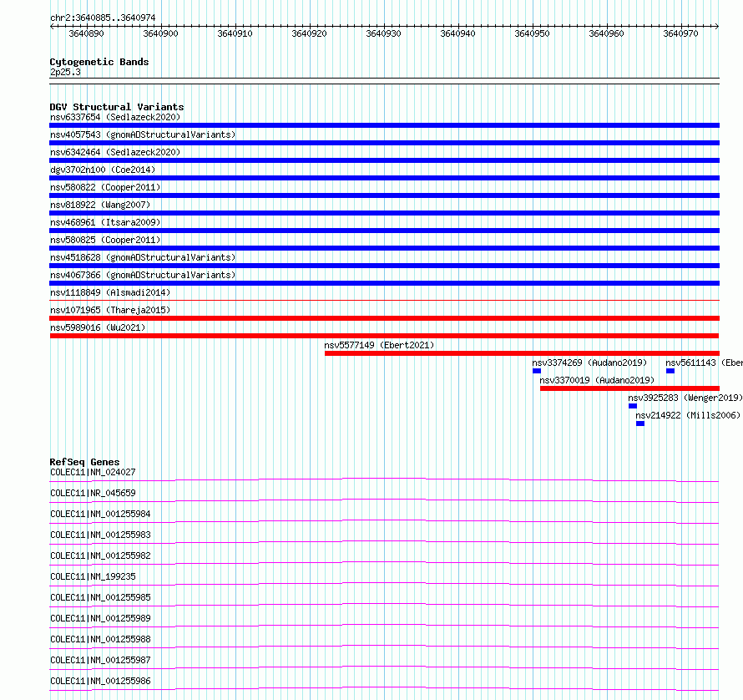Select the blue bar for dgv3702n100
Image resolution: width=743 pixels, height=700 pixels.
[384, 178]
